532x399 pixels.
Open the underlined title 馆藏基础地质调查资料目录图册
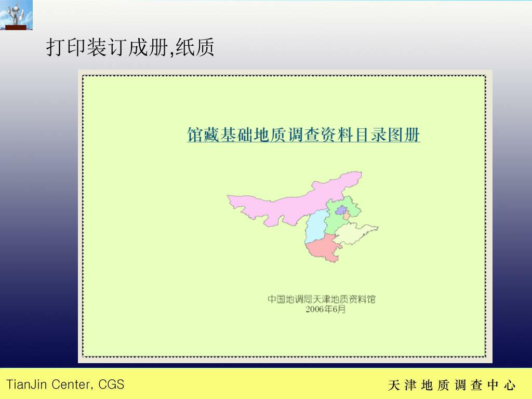(303, 135)
